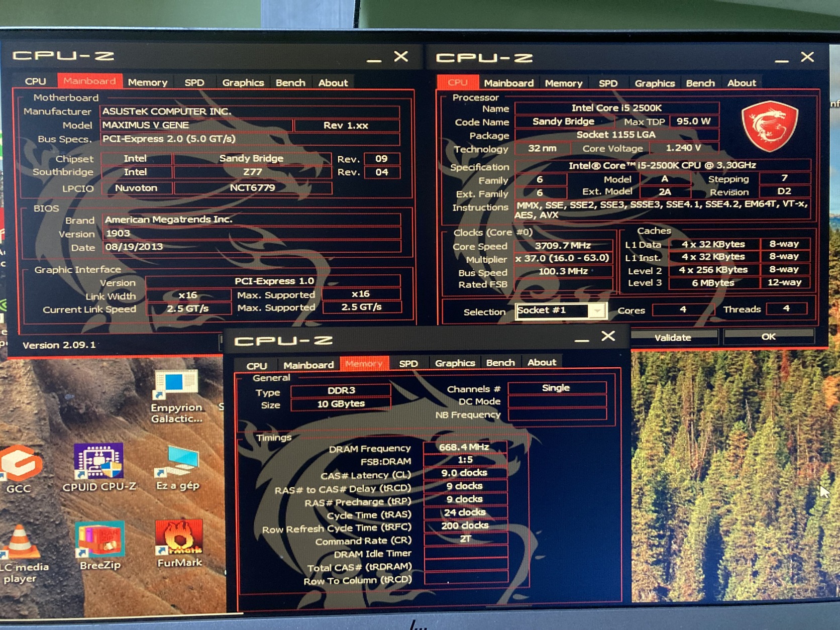This screenshot has width=840, height=630.
Task: Select SPD tab in the processor window
Action: pos(608,83)
